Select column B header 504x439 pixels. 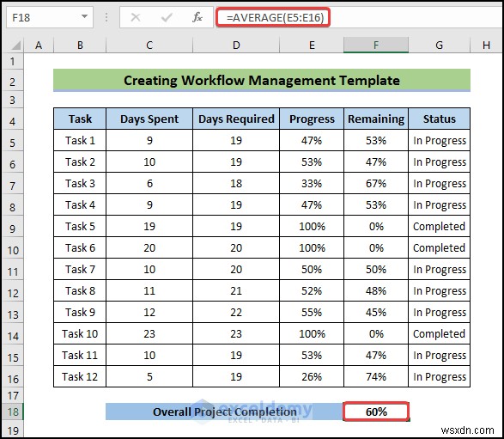point(80,45)
